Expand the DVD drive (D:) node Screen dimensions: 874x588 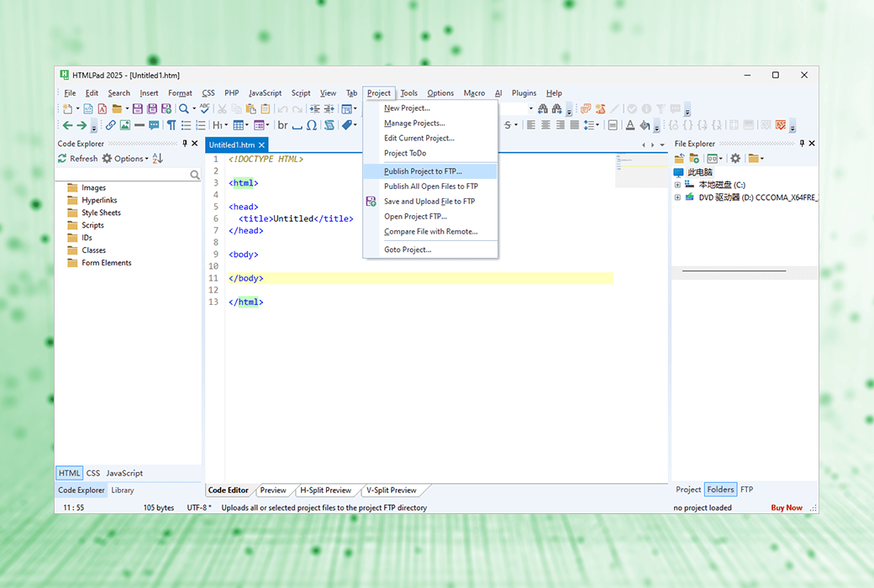[x=678, y=197]
